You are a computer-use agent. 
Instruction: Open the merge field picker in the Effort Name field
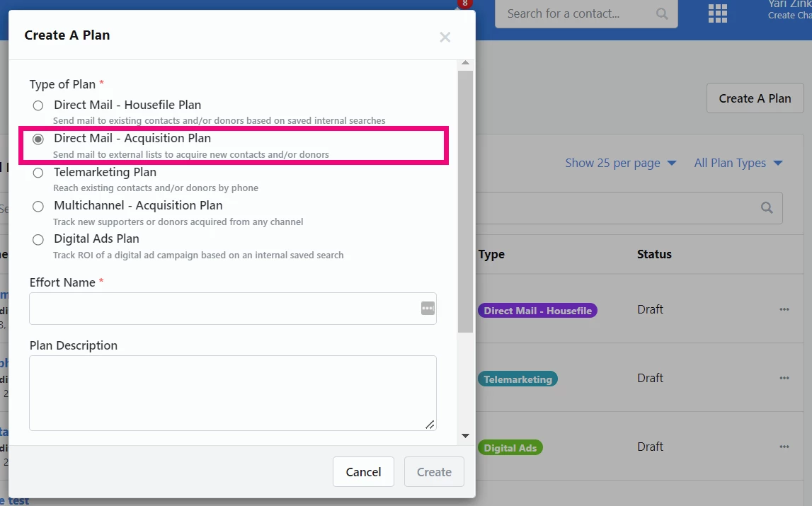(427, 309)
